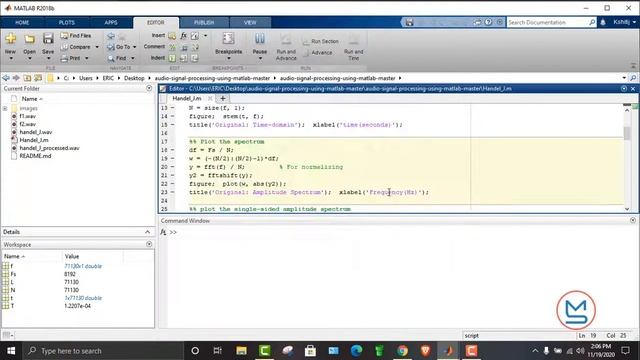Expand the Compare dropdown arrow

97,47
